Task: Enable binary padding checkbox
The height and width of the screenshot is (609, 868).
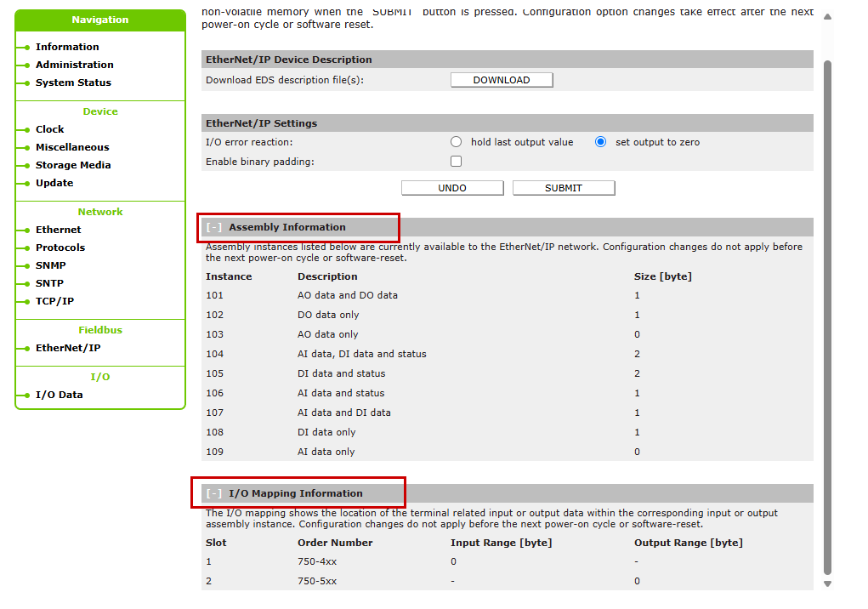Action: (x=457, y=162)
